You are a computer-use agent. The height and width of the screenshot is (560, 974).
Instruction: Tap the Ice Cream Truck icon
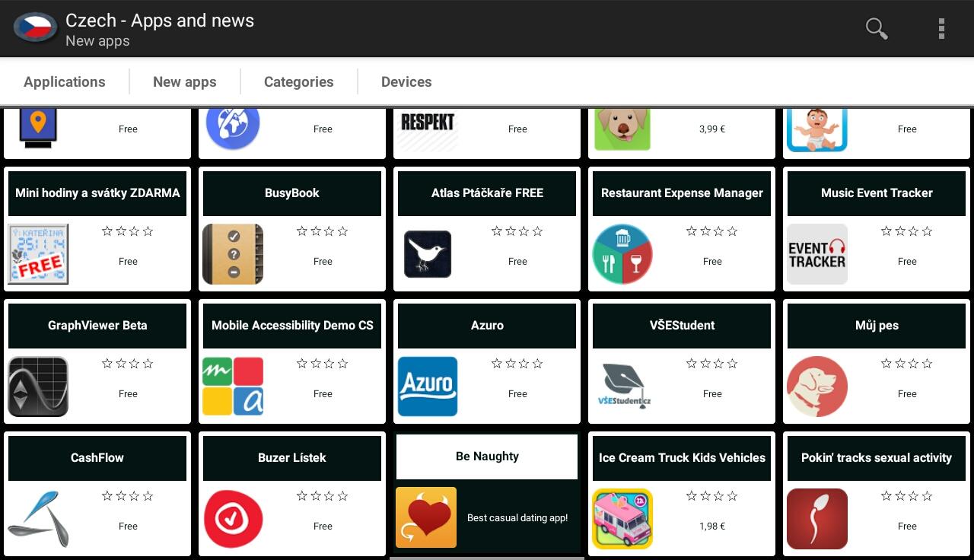(x=622, y=519)
